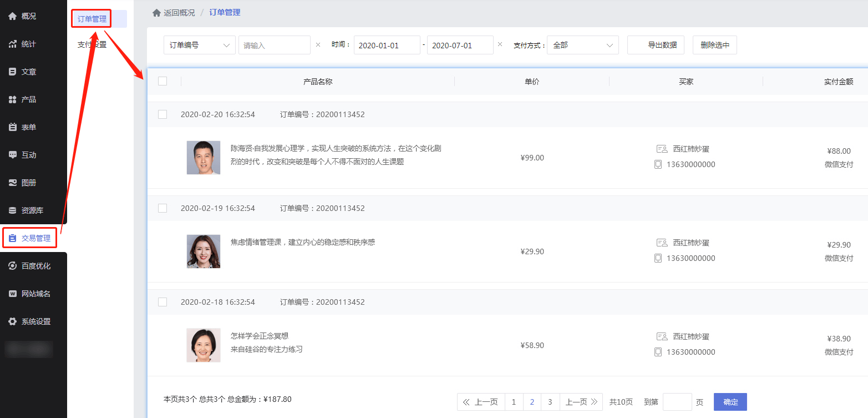This screenshot has width=868, height=418.
Task: Click the 产品 products sidebar icon
Action: 13,99
